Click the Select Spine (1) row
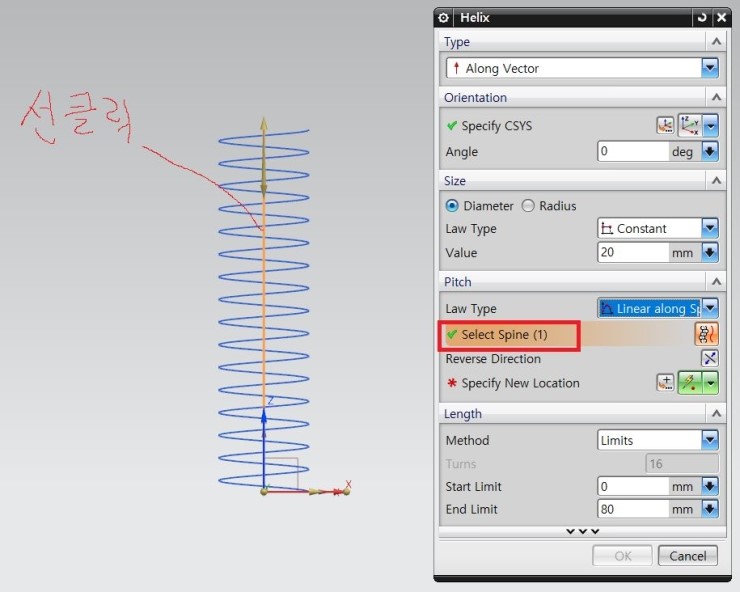 [510, 335]
